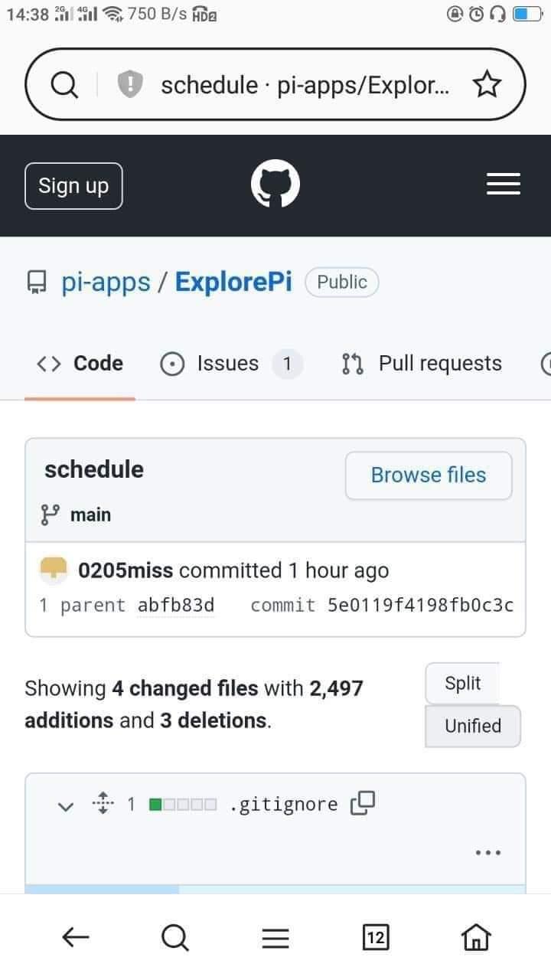The image size is (551, 980).
Task: Expand all lines in .gitignore diff
Action: pyautogui.click(x=101, y=803)
